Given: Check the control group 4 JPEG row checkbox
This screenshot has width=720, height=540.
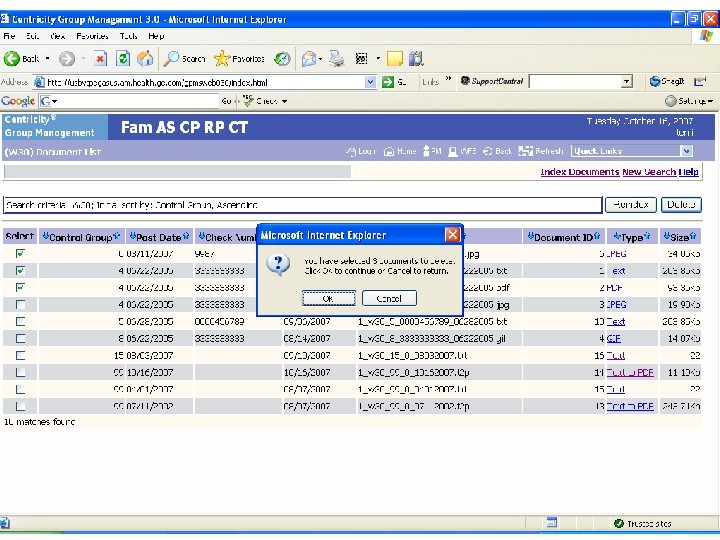Looking at the screenshot, I should pos(20,304).
